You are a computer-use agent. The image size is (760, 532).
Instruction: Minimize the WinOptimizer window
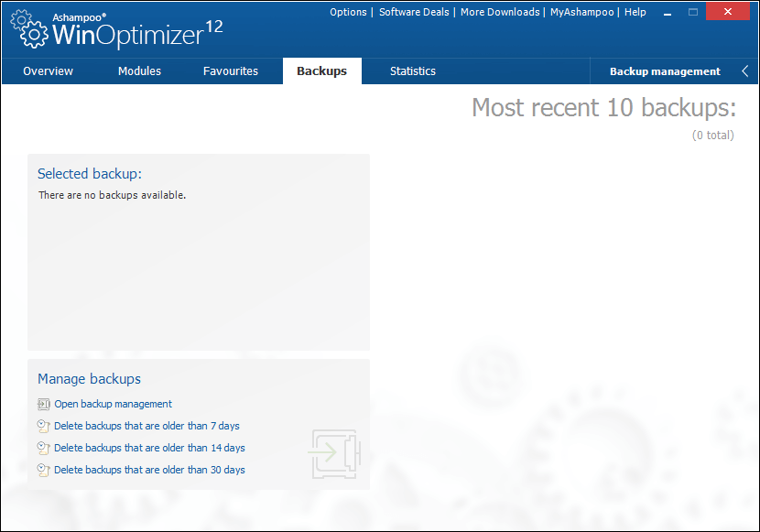click(x=668, y=12)
